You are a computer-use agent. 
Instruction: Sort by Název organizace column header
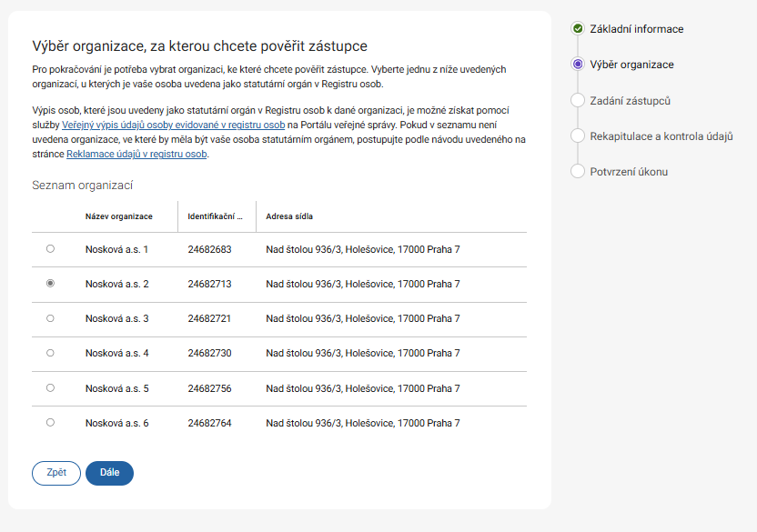click(x=118, y=216)
